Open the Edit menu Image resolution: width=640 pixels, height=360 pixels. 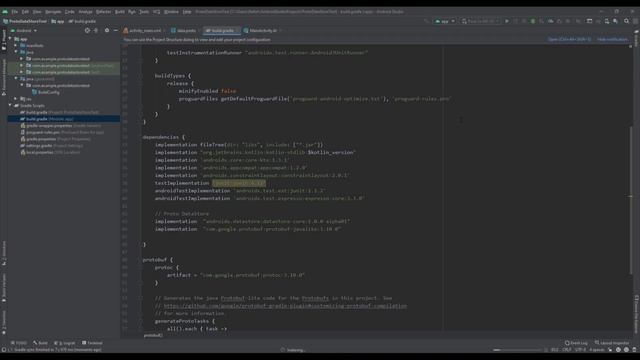click(25, 11)
